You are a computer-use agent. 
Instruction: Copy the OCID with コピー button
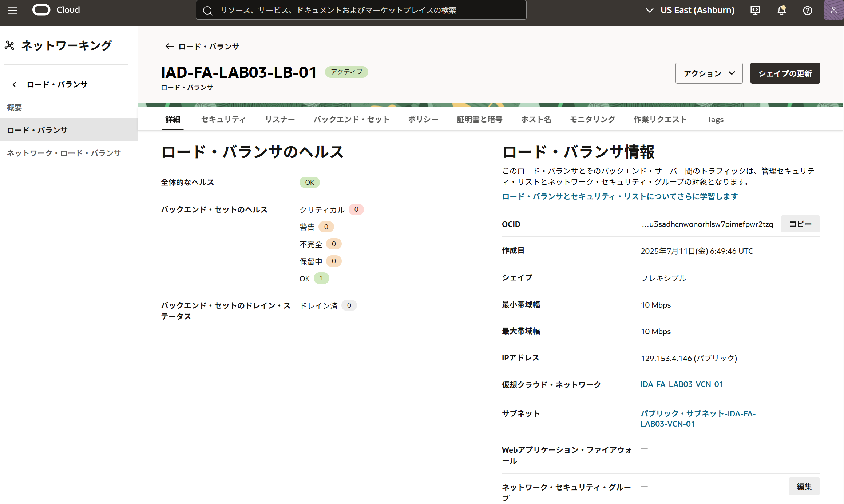(800, 224)
